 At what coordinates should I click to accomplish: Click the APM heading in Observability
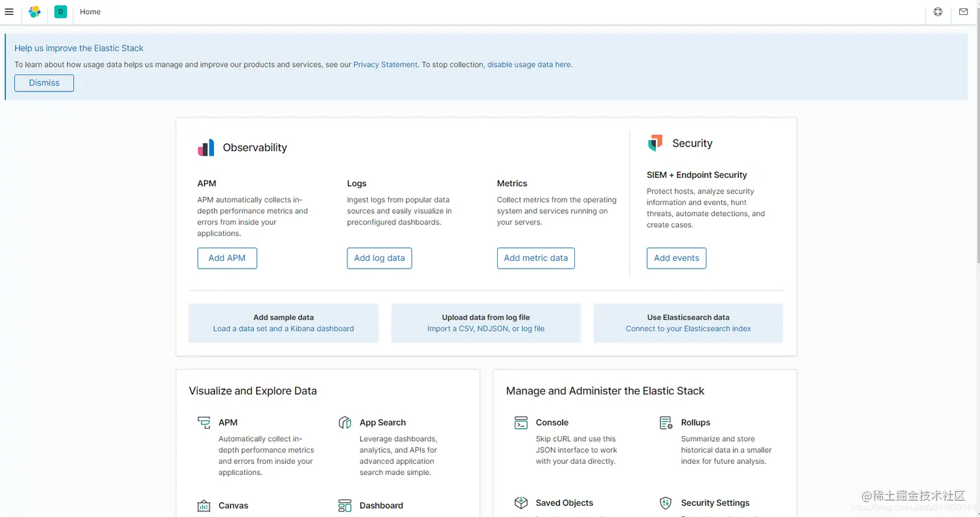pyautogui.click(x=207, y=184)
